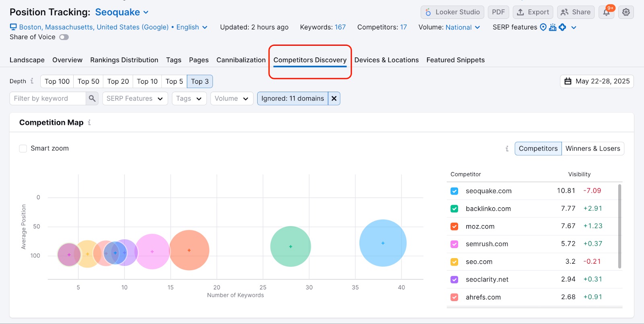
Task: Click the Filter by keyword input field
Action: point(48,98)
